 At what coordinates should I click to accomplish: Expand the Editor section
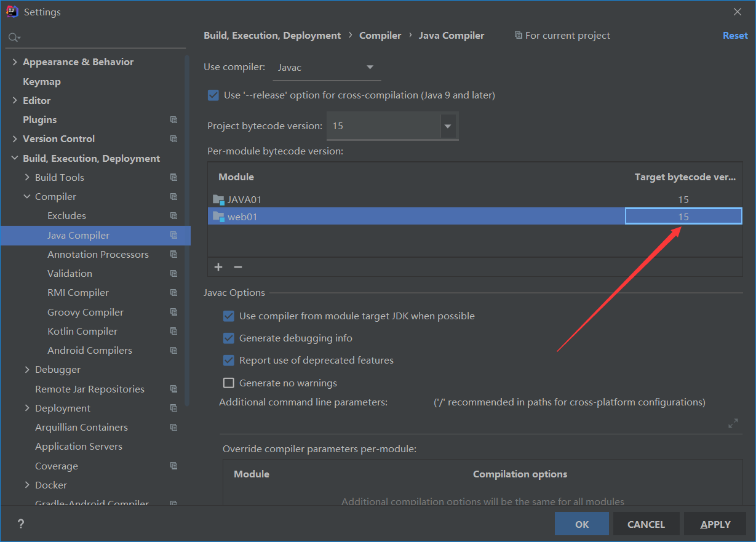[x=15, y=101]
